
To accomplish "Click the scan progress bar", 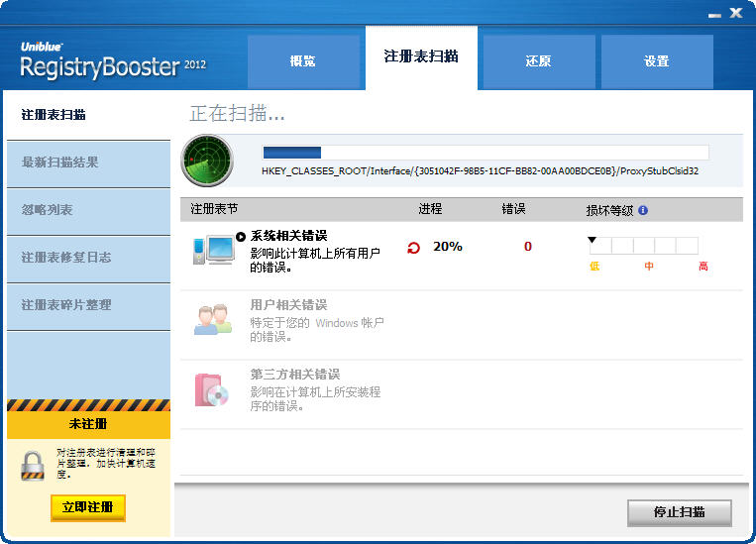I will 486,153.
